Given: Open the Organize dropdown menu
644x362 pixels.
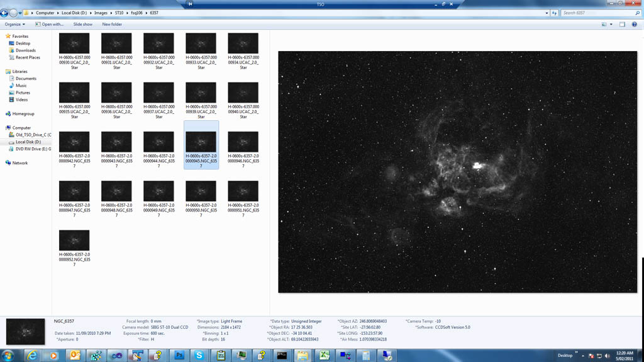Looking at the screenshot, I should coord(14,25).
